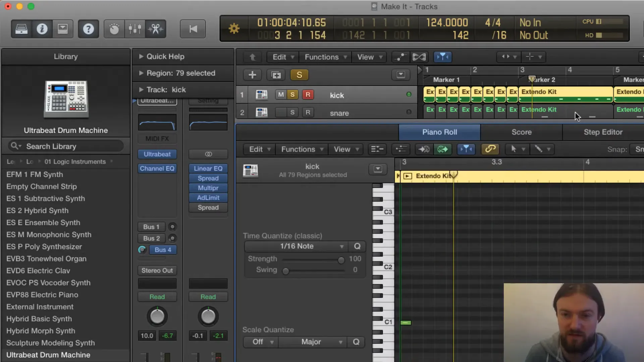Click the Score tab
This screenshot has width=644, height=362.
[522, 132]
